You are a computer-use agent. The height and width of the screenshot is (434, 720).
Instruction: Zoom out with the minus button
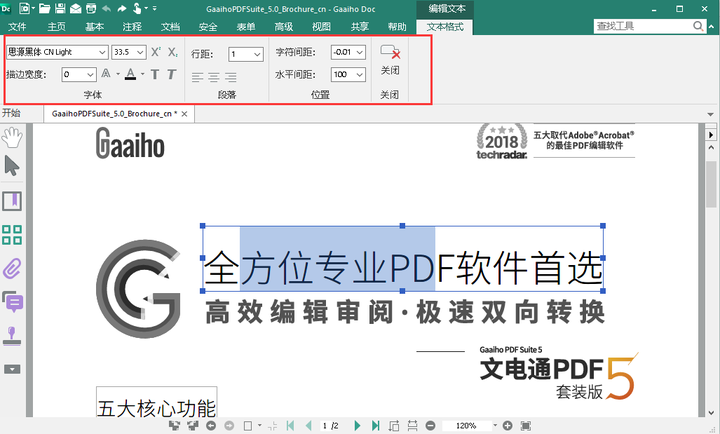(430, 426)
